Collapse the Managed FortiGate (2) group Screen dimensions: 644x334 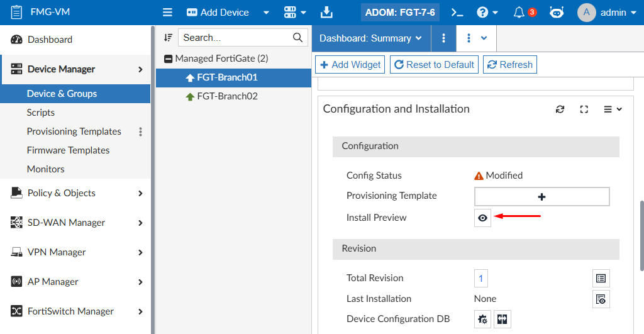point(168,58)
